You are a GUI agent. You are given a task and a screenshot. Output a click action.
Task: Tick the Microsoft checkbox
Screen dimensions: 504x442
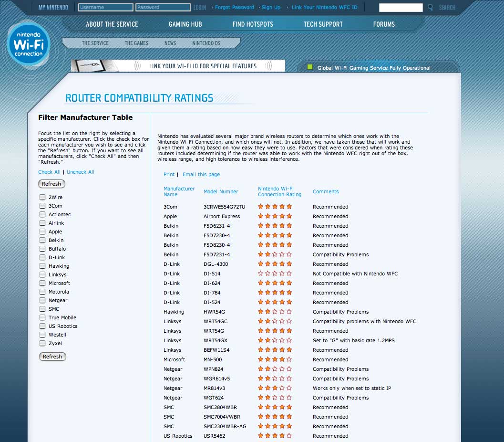click(x=42, y=283)
